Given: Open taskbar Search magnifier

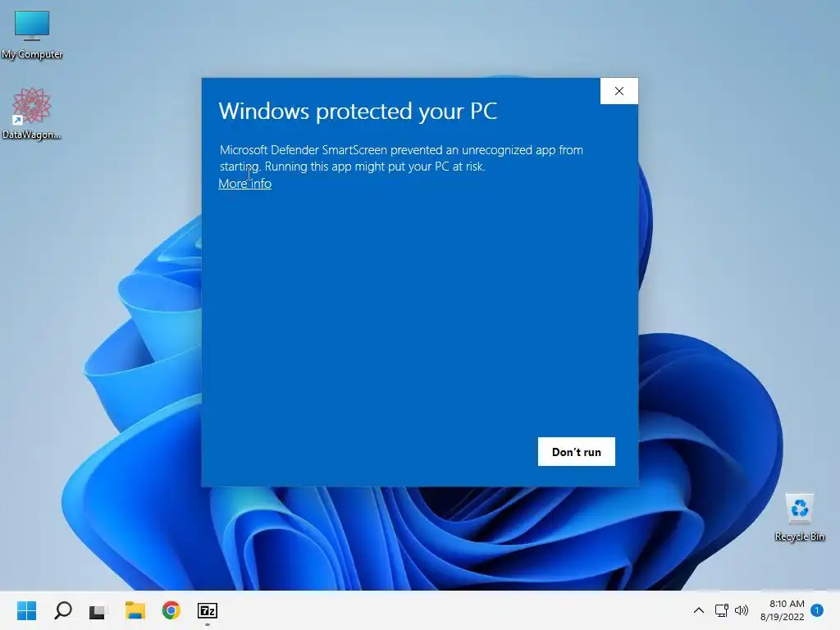Looking at the screenshot, I should pos(62,610).
